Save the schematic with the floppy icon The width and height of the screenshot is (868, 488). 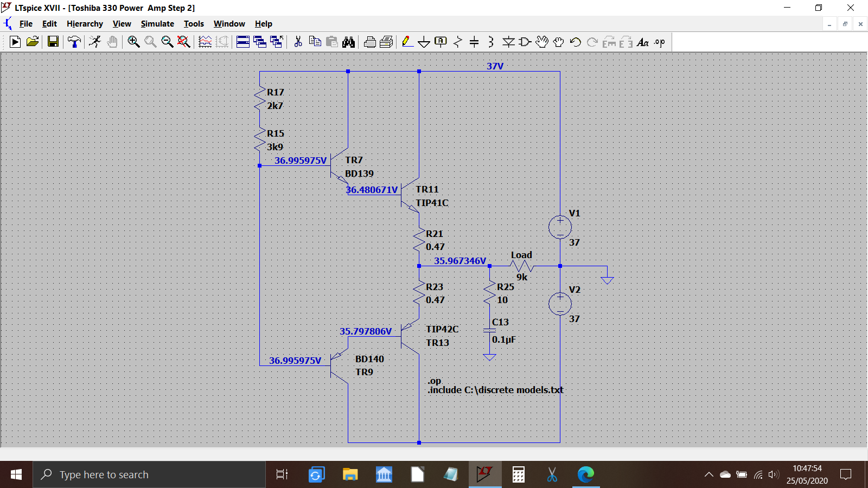pyautogui.click(x=53, y=42)
